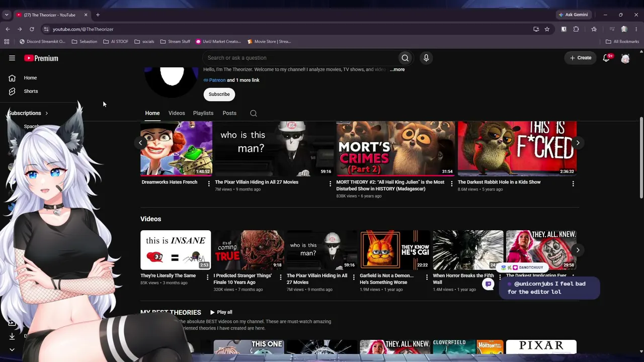Open video title 'The Darkest Rabbit Hole in a Kids Show'
Viewport: 644px width, 362px height.
point(499,182)
